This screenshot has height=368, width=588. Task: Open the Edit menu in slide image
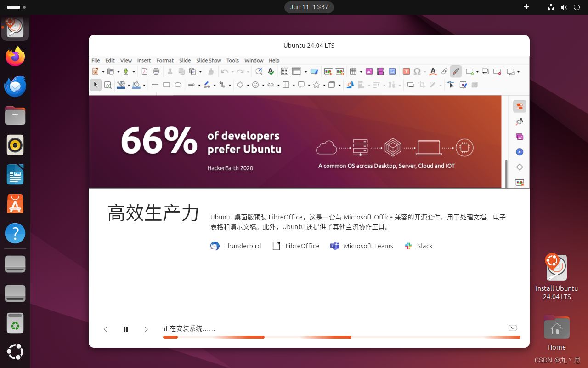coord(110,60)
